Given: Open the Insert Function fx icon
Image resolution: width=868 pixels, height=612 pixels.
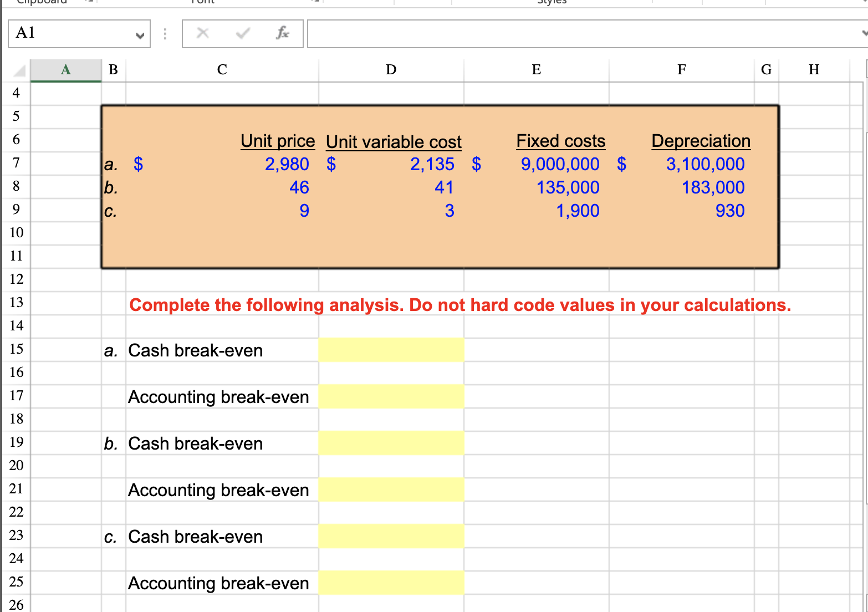Looking at the screenshot, I should pos(283,33).
